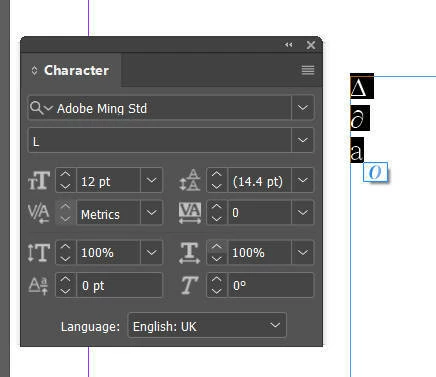Increase skew angle with up stepper
Screen dimensions: 436x377
tap(217, 279)
